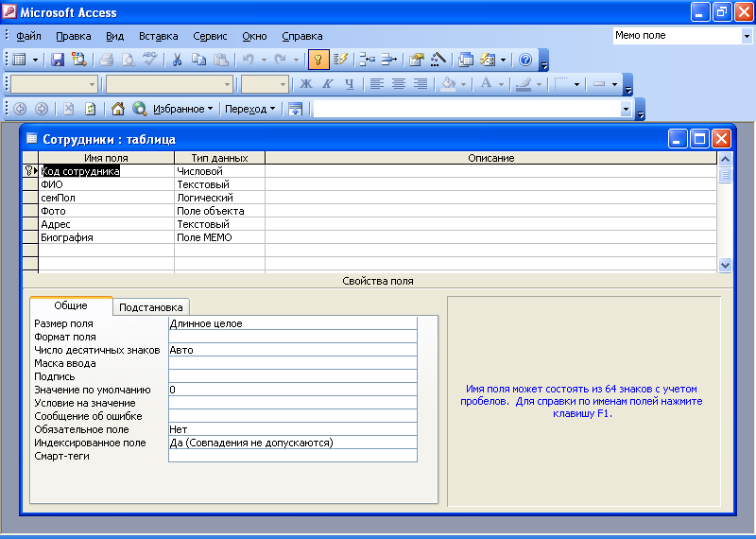Click the Fill/Back Color bucket button
The image size is (756, 539).
tap(448, 84)
